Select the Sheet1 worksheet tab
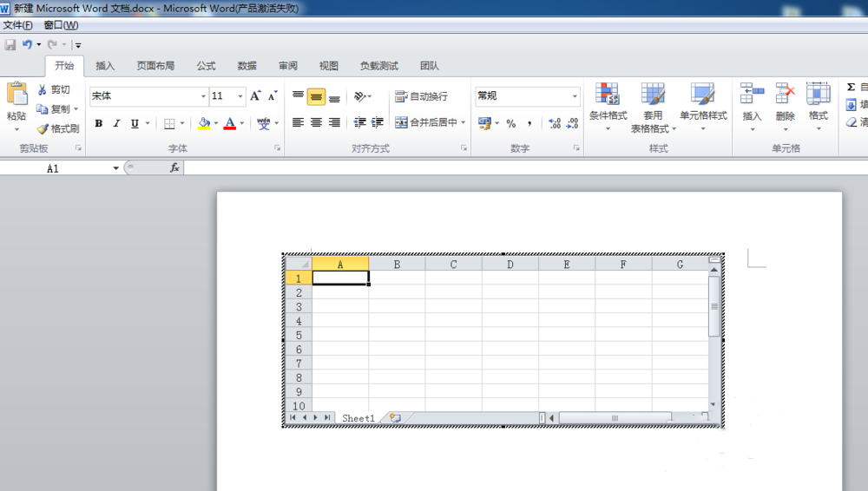Viewport: 868px width, 491px height. pos(358,418)
